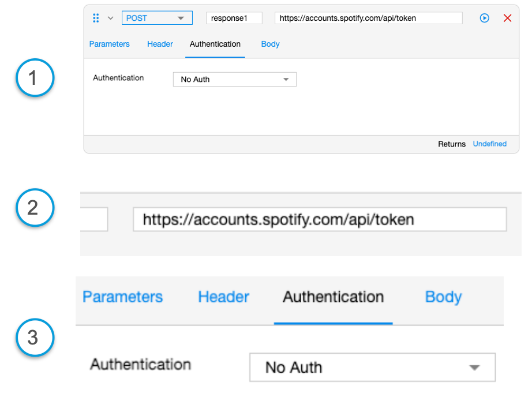Switch to the enlarged Parameters tab in panel 3
Viewport: 532px width, 397px height.
click(x=123, y=297)
